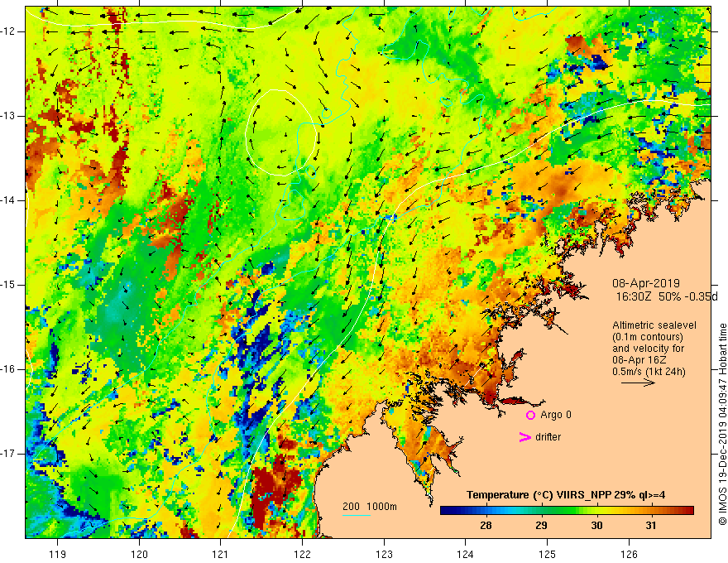Click the 29 value on temperature scale
This screenshot has height=563, width=728.
pos(541,526)
